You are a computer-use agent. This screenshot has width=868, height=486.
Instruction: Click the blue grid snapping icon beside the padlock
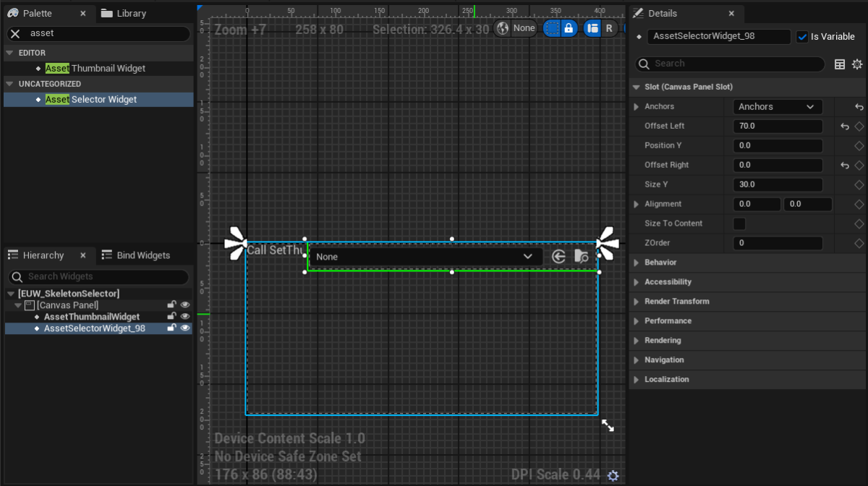(592, 28)
